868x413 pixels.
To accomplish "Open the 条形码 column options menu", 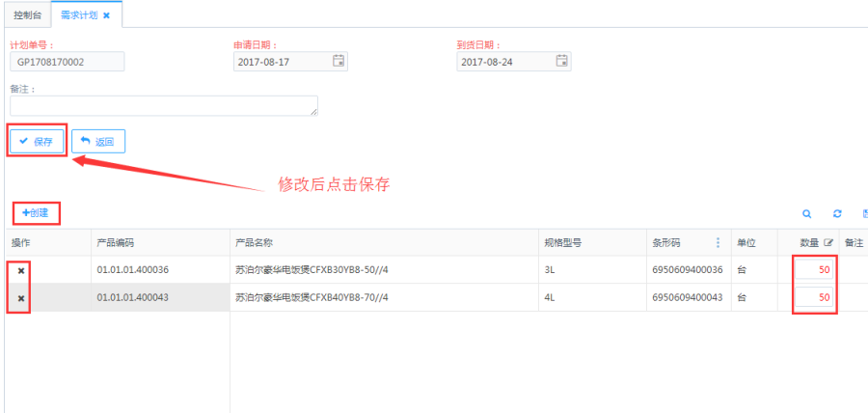I will click(x=718, y=243).
